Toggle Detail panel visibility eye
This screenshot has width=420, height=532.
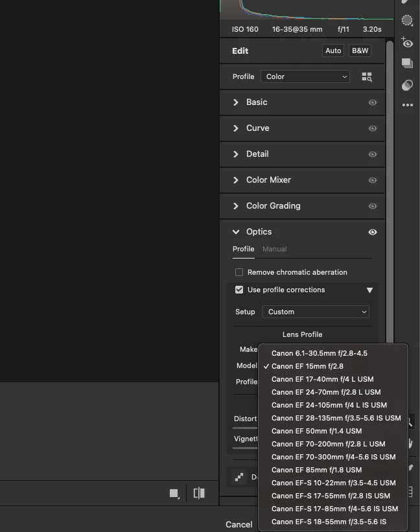[373, 154]
